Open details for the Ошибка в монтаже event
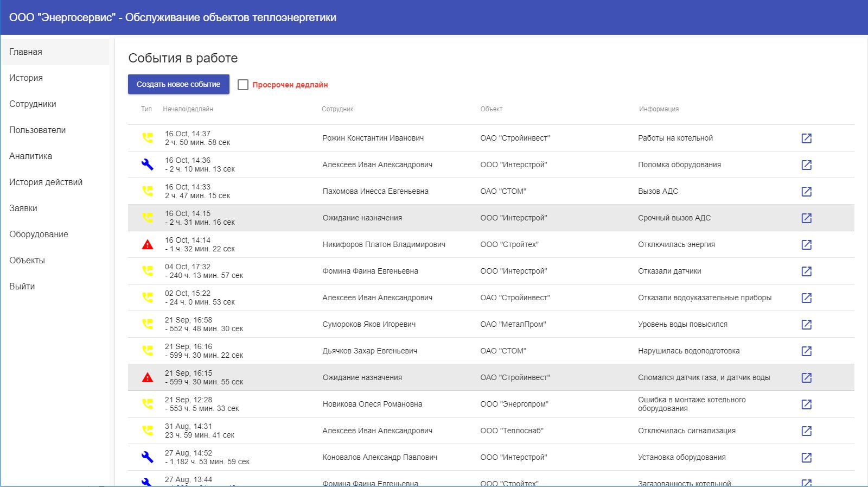This screenshot has height=487, width=868. pos(807,404)
